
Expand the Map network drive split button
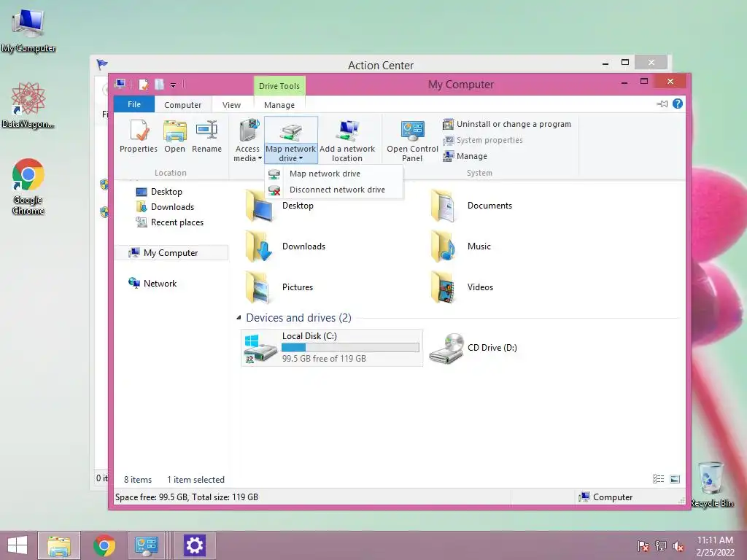(x=290, y=154)
